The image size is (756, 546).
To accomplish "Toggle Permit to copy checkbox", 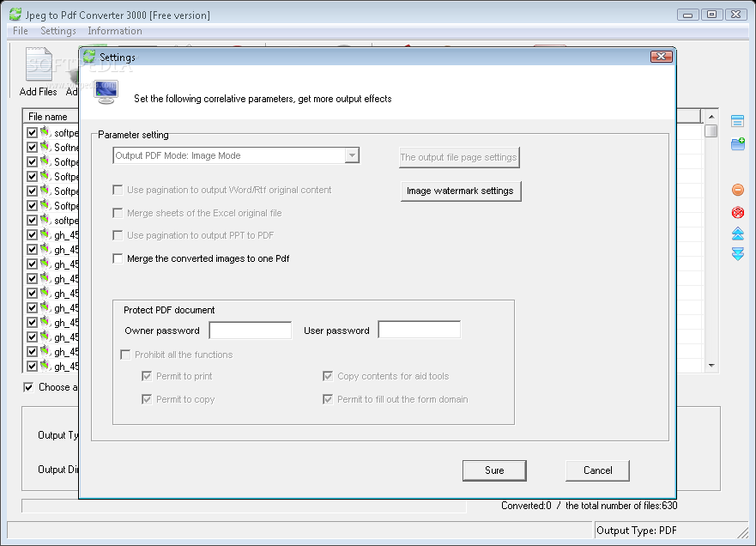I will click(147, 399).
